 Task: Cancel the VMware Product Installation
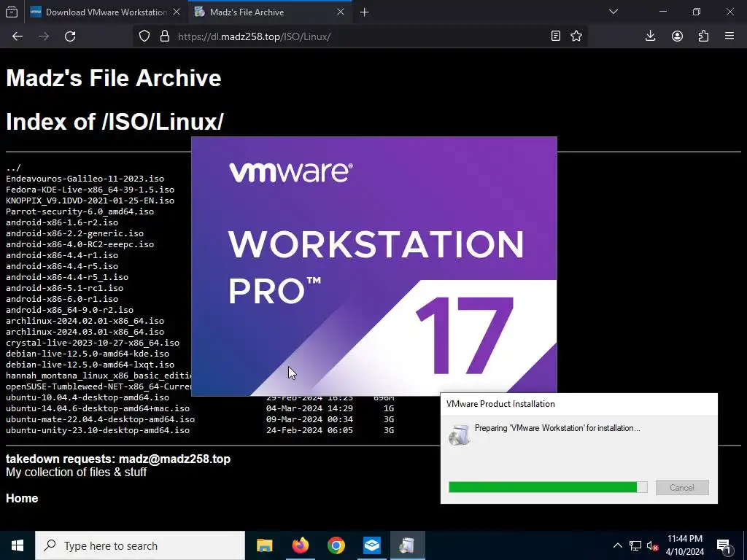tap(682, 487)
